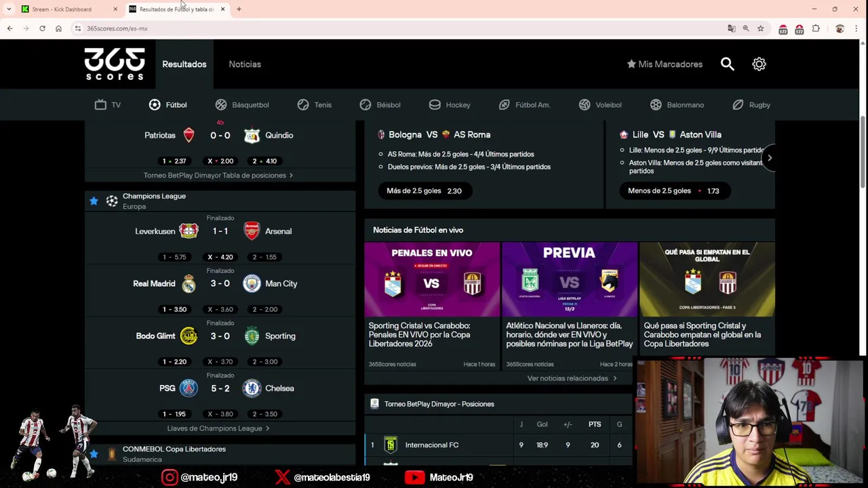Click the Patriotas team crest
868x488 pixels.
tap(189, 135)
